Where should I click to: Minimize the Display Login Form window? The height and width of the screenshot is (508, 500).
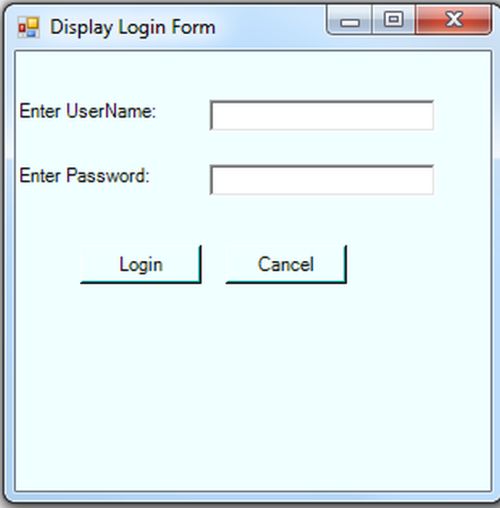click(350, 20)
